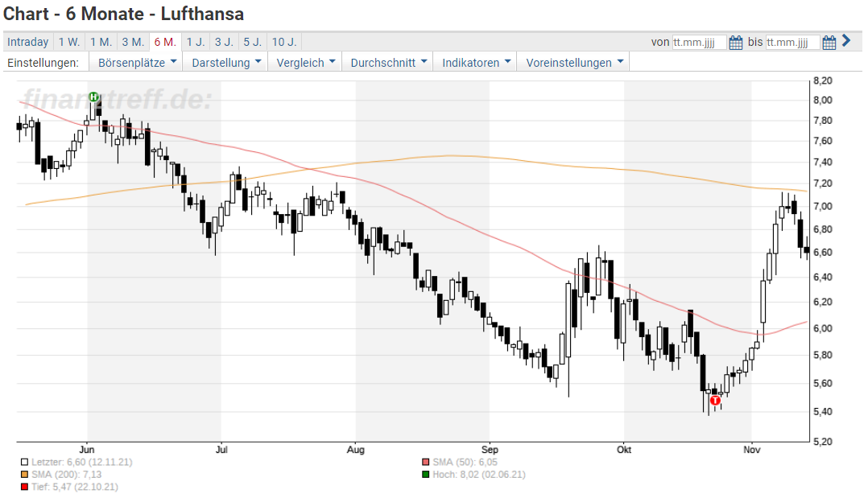Click the pink SMA (50) legend swatch
Image resolution: width=868 pixels, height=494 pixels.
425,462
